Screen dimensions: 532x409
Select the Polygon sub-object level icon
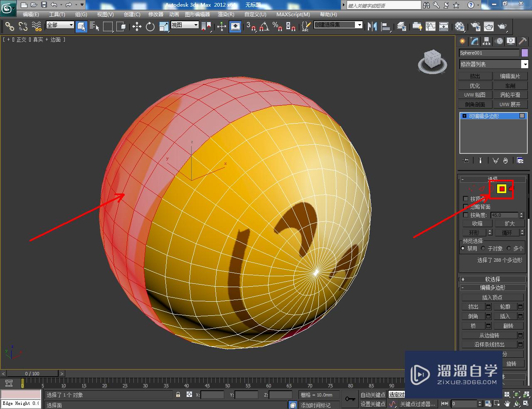[x=502, y=189]
